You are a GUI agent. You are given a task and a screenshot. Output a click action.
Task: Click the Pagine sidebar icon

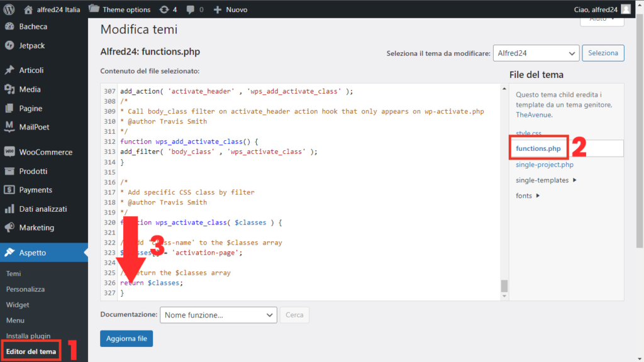(x=9, y=108)
